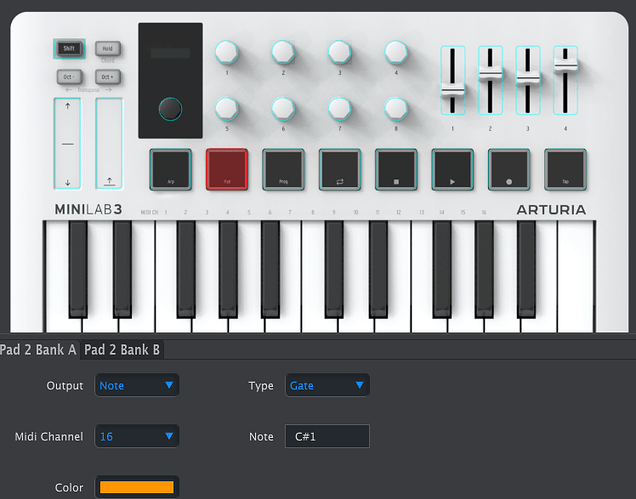
Task: Open the Output dropdown showing Note
Action: [137, 385]
